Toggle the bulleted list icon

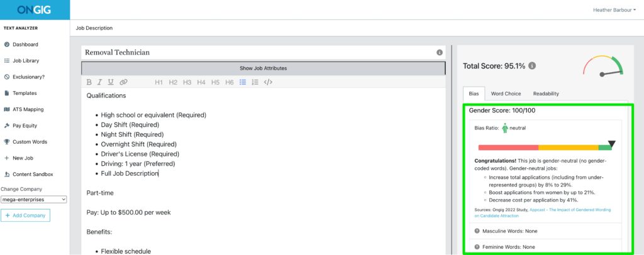tap(243, 82)
